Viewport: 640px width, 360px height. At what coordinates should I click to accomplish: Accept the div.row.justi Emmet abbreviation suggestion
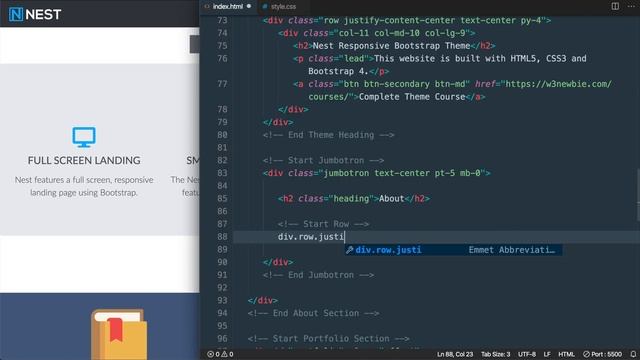453,250
